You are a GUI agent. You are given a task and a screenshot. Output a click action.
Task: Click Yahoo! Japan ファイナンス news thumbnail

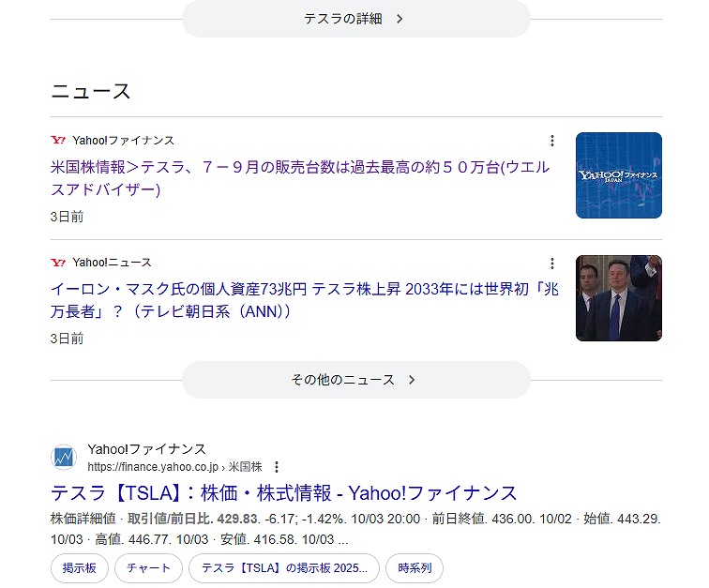pos(618,175)
